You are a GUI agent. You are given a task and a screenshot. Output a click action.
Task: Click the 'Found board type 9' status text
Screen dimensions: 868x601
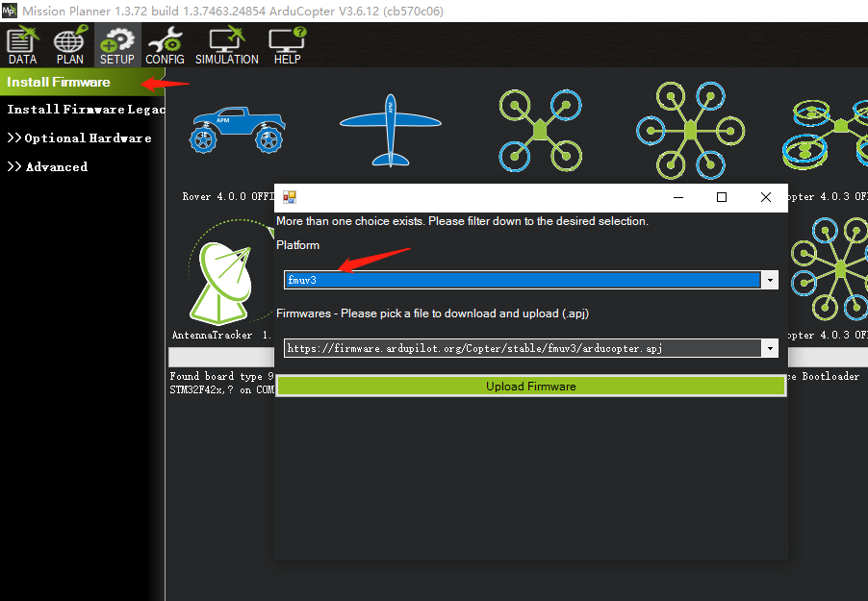(x=221, y=376)
